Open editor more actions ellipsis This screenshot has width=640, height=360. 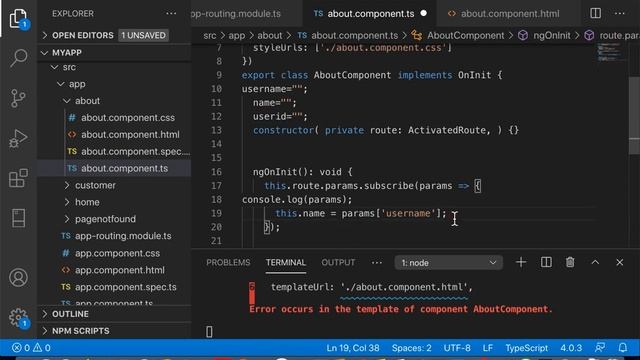[x=620, y=13]
